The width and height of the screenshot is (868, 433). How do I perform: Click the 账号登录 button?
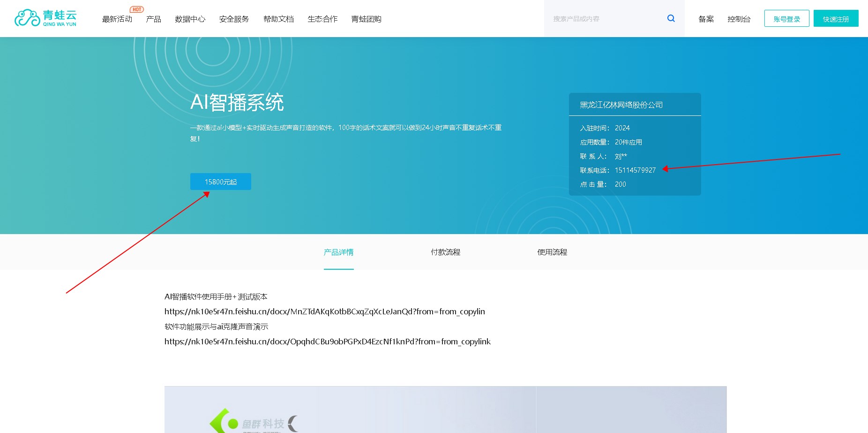[x=786, y=18]
